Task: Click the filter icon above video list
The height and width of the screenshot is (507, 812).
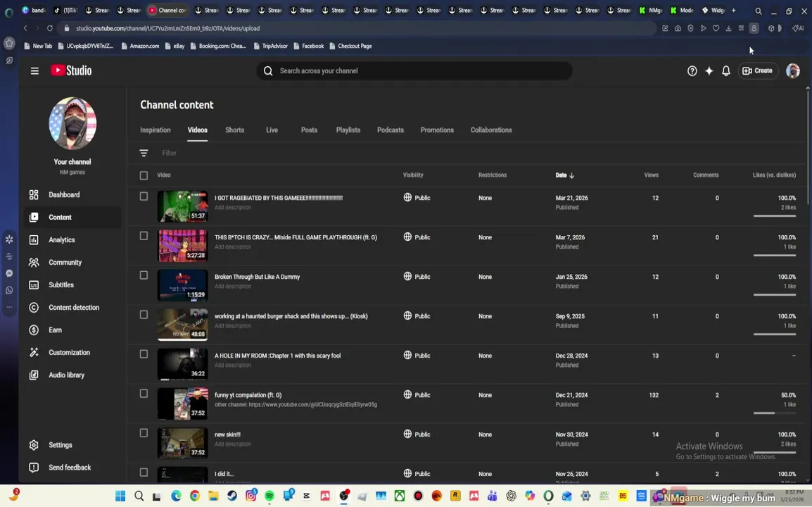Action: [x=144, y=153]
